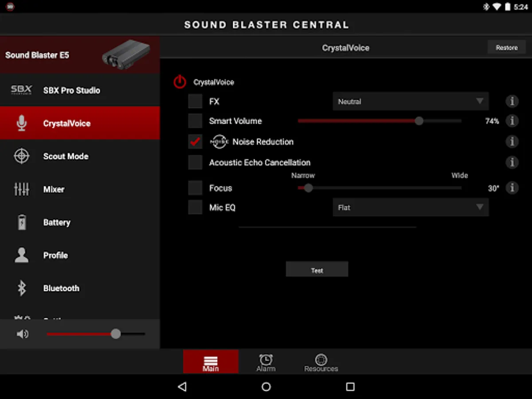Open the Mic EQ Flat dropdown
532x399 pixels.
click(411, 207)
